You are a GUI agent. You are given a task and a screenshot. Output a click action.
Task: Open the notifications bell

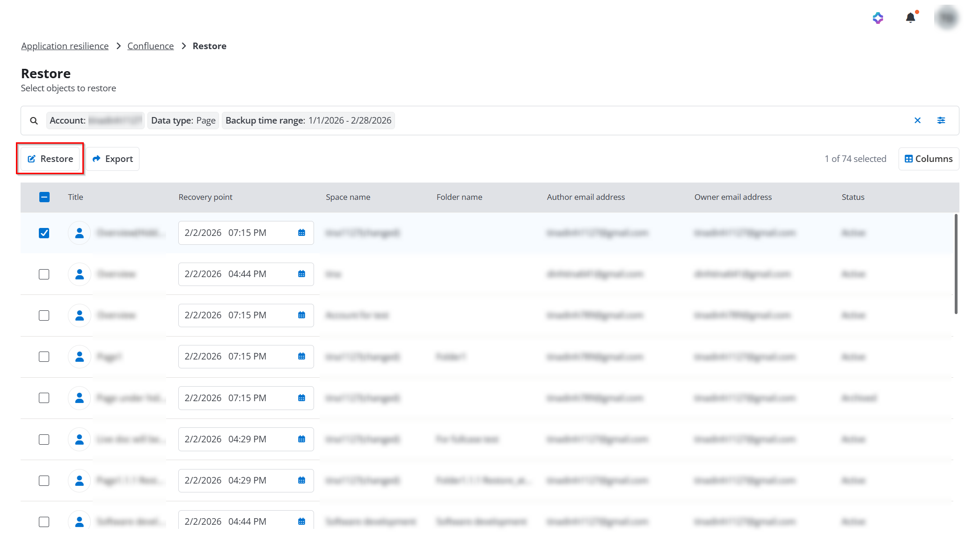pos(910,18)
